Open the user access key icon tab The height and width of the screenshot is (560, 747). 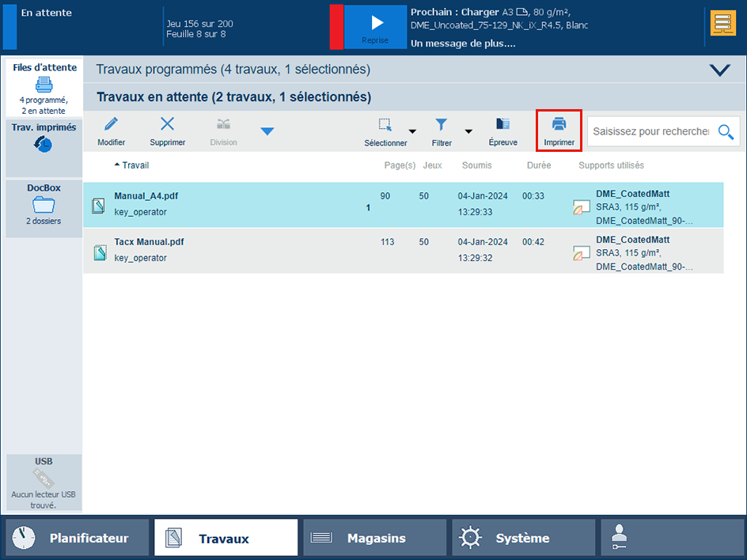tap(672, 538)
